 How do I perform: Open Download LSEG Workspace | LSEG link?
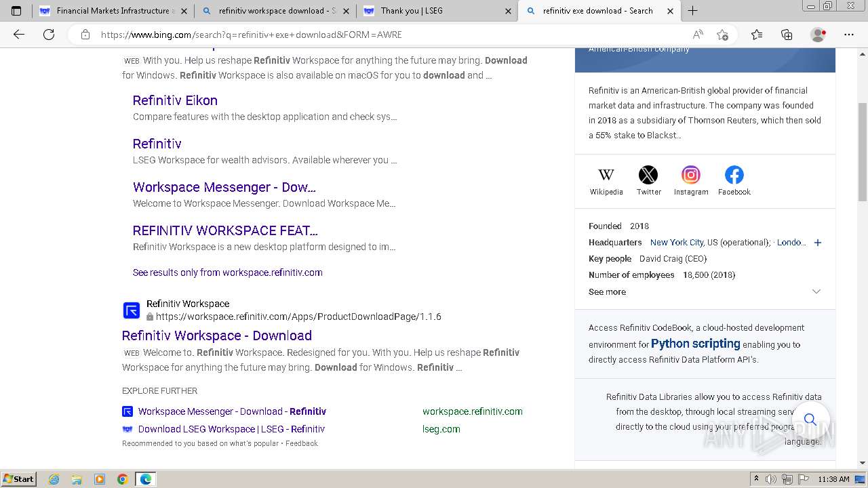(x=231, y=429)
